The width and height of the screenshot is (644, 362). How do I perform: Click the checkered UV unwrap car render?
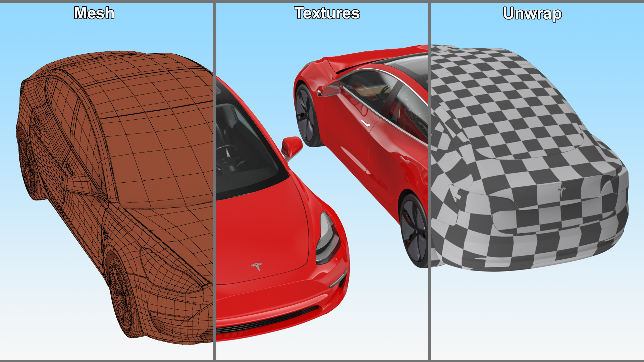pos(530,158)
